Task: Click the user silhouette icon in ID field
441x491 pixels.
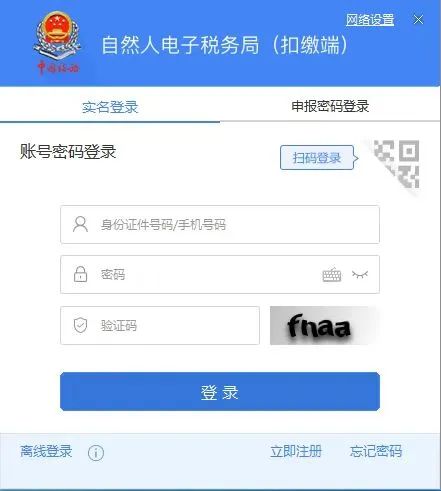Action: pos(80,224)
